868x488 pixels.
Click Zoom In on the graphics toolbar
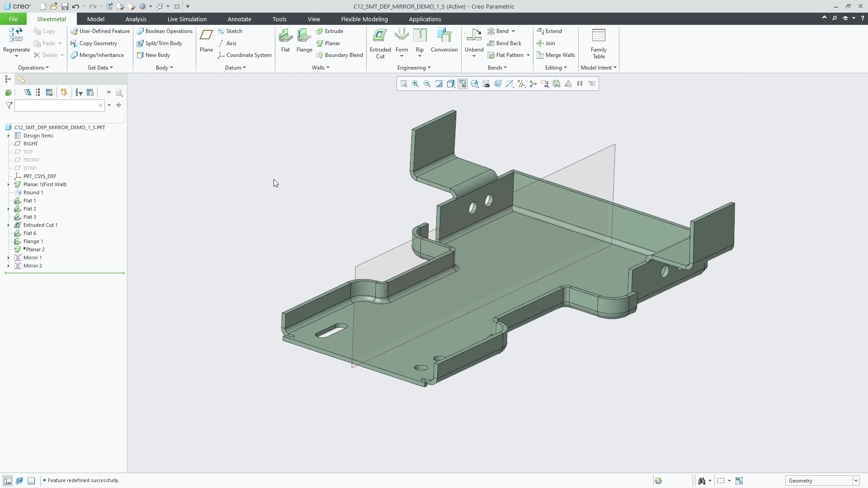point(415,84)
